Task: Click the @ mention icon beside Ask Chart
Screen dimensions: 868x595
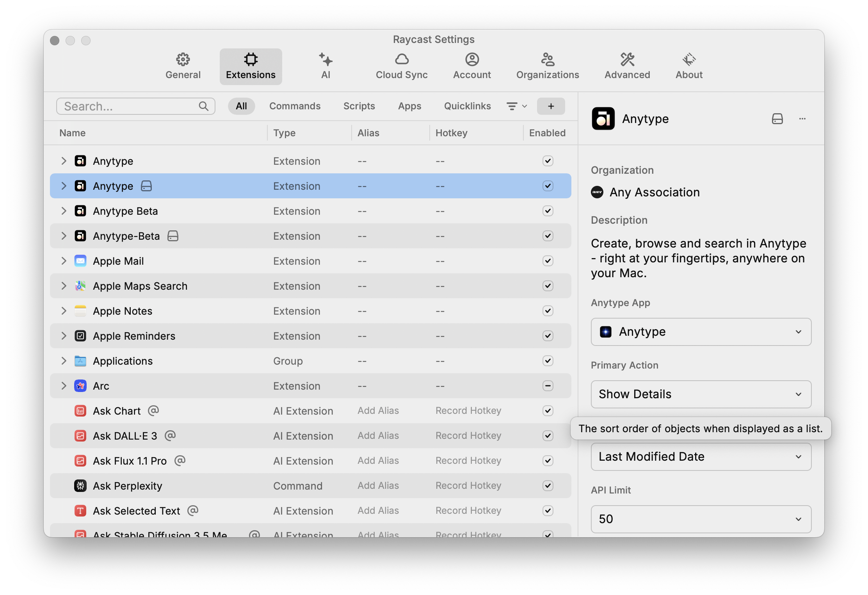Action: click(153, 410)
